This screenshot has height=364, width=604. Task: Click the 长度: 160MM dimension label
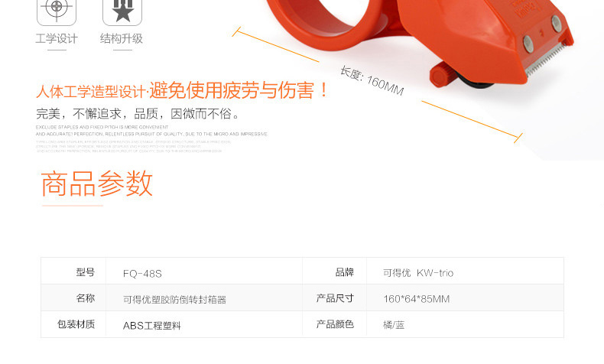click(x=372, y=81)
